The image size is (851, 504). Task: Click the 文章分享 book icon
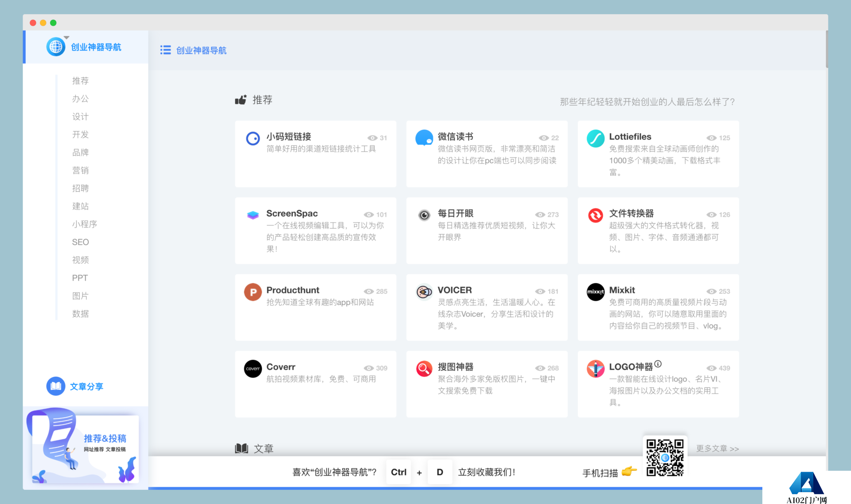coord(56,386)
